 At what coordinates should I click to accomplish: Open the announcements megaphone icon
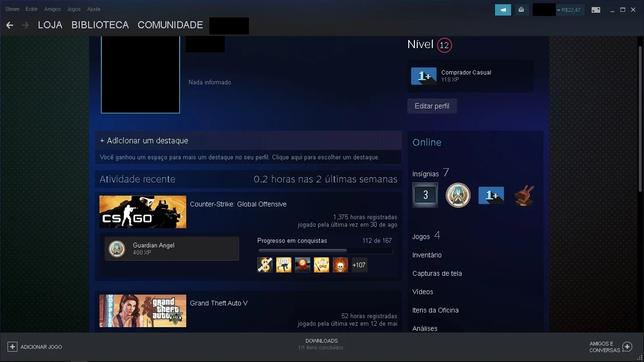pyautogui.click(x=503, y=9)
